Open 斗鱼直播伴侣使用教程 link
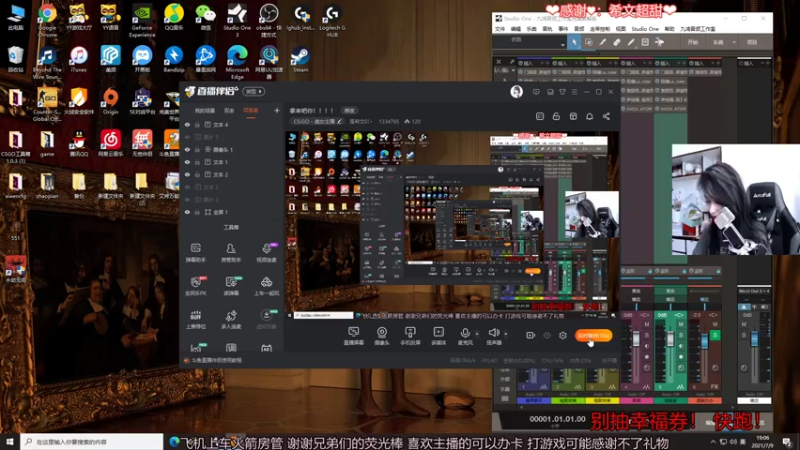The height and width of the screenshot is (450, 800). 216,360
